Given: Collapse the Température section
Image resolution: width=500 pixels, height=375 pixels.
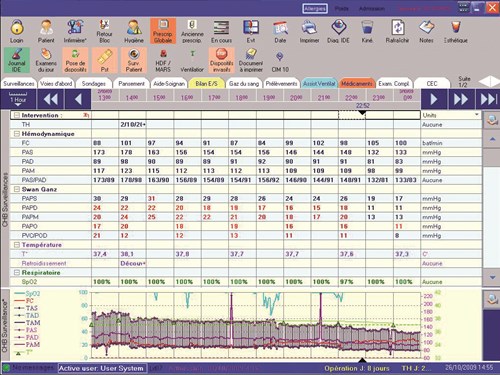Looking at the screenshot, I should click(x=16, y=245).
